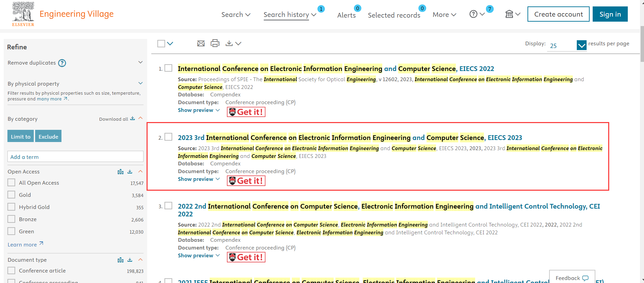The width and height of the screenshot is (644, 283).
Task: Show preview for CEI 2022 result
Action: (199, 256)
